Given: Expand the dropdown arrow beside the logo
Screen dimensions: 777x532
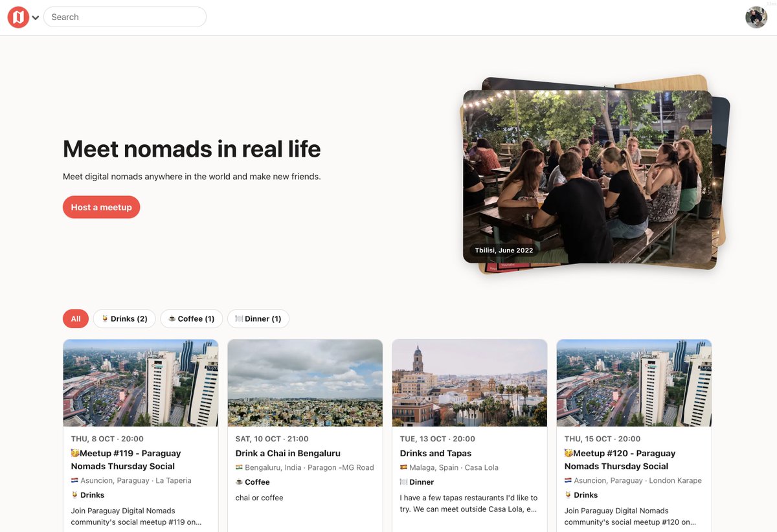Looking at the screenshot, I should (36, 17).
